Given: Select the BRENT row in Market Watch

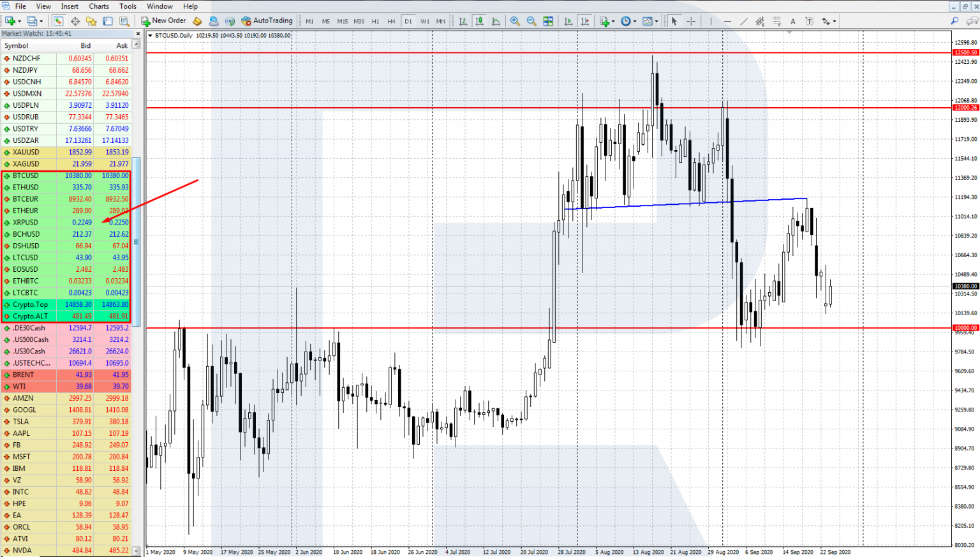Looking at the screenshot, I should click(66, 375).
